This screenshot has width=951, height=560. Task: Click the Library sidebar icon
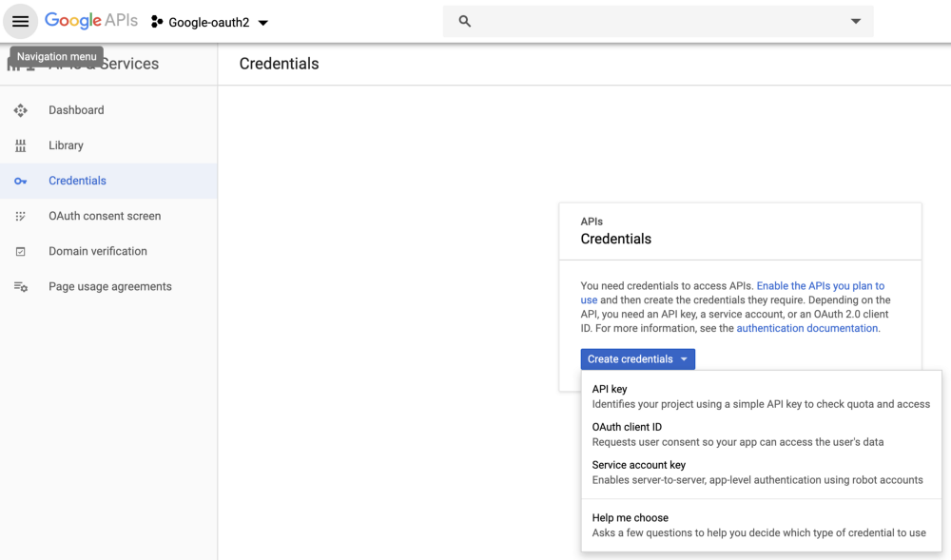coord(20,145)
